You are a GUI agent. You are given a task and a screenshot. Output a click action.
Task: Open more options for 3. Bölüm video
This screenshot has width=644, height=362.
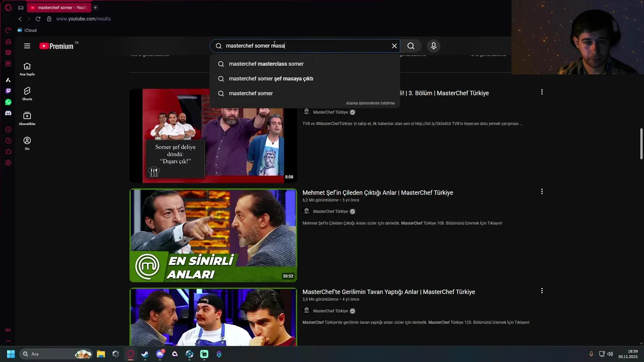click(542, 92)
